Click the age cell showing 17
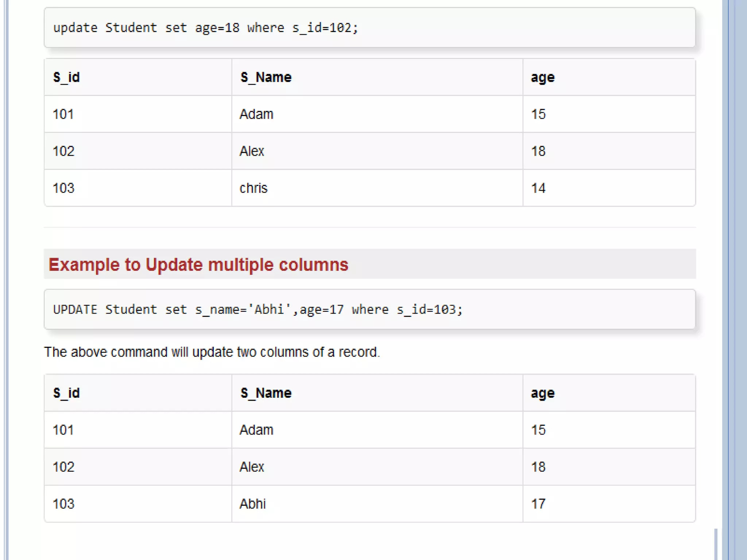 538,504
